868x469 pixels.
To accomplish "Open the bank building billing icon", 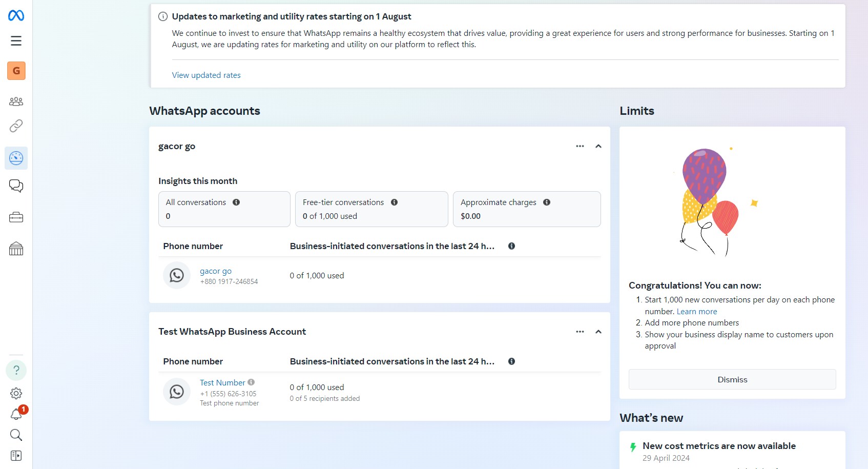I will [x=16, y=249].
